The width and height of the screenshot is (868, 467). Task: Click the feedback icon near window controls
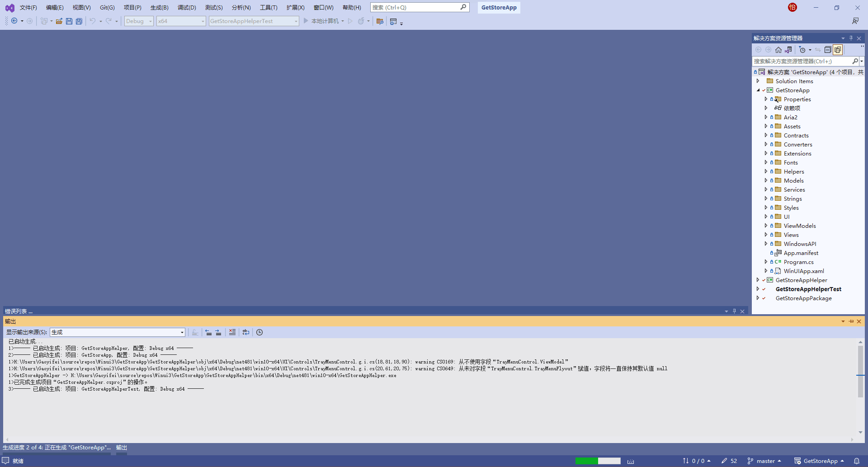pyautogui.click(x=855, y=21)
